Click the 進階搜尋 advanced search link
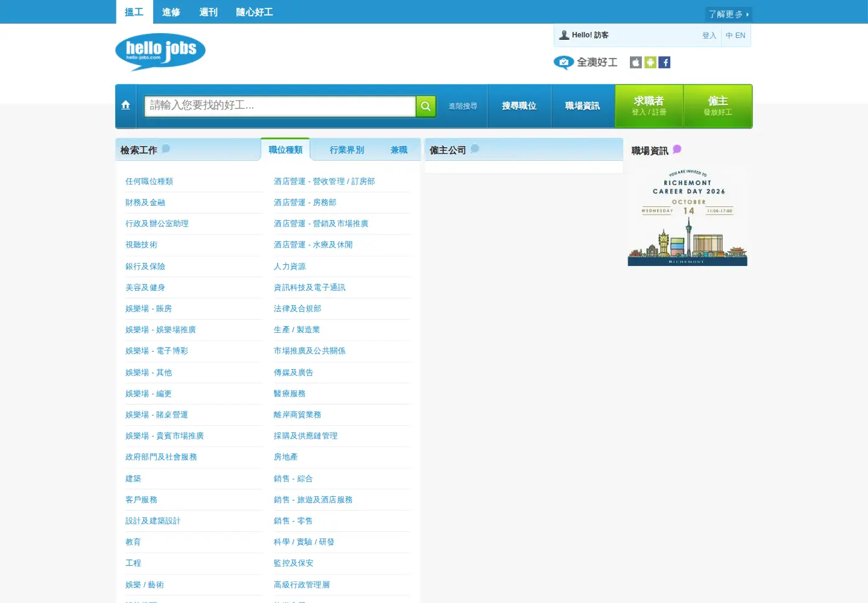This screenshot has width=868, height=603. [x=463, y=106]
